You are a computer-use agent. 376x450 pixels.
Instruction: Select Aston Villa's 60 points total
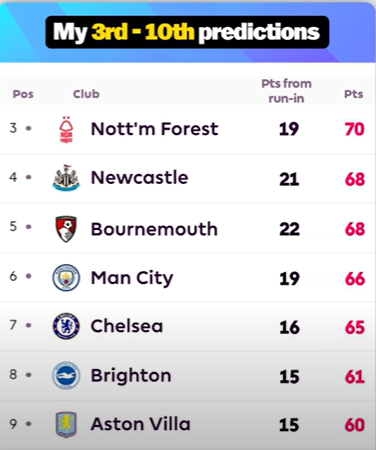[355, 425]
